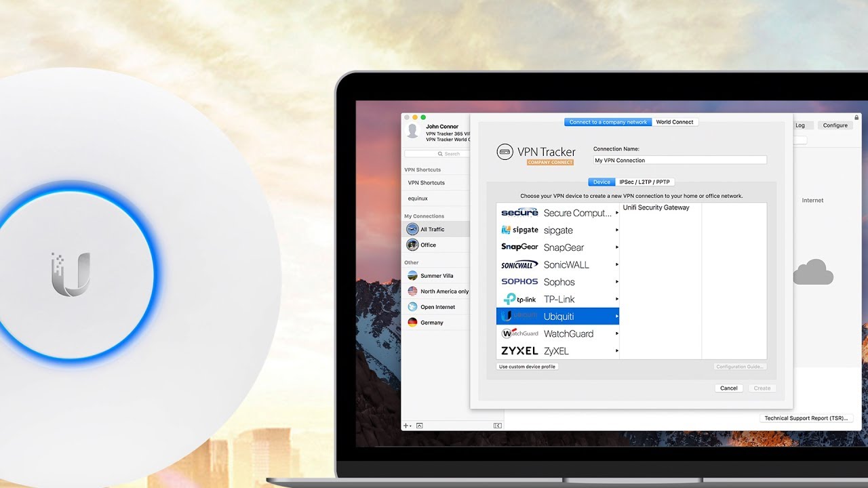
Task: Click the All Traffic connection icon
Action: pyautogui.click(x=412, y=229)
